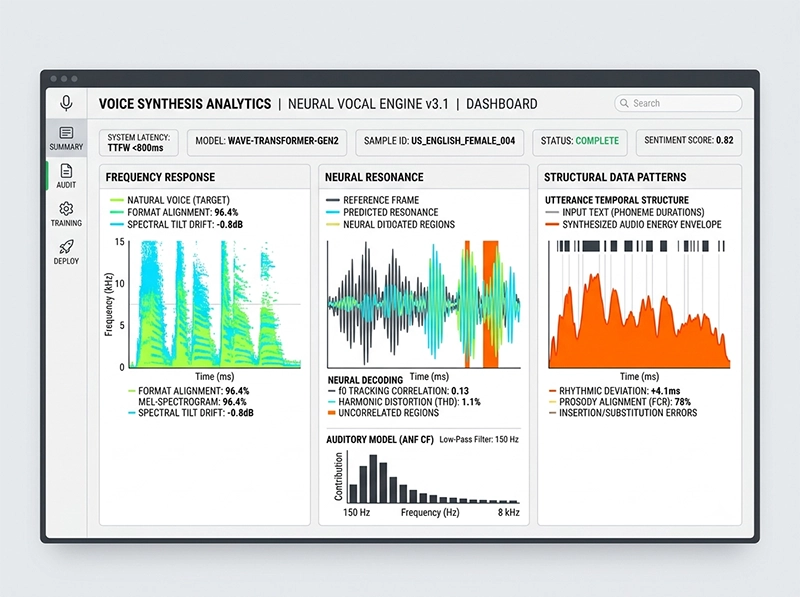Click the Input Text phoneme durations swatch
Screen dimensions: 800x597
coord(552,212)
